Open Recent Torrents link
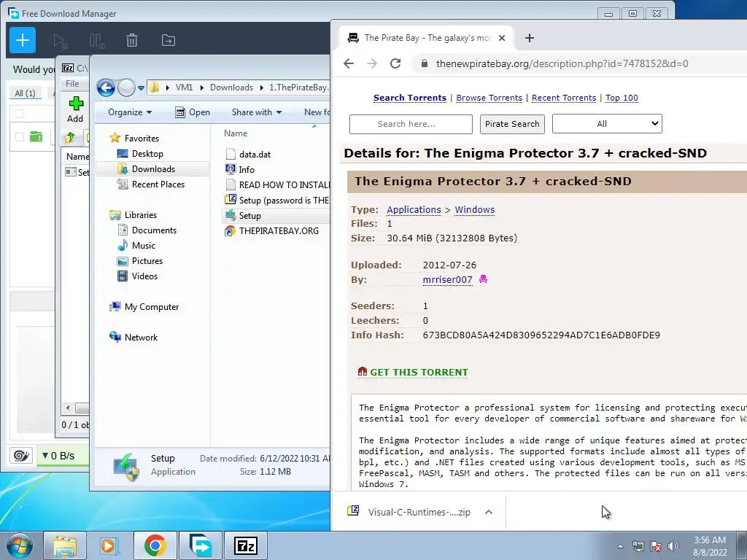Image resolution: width=747 pixels, height=560 pixels. pyautogui.click(x=564, y=98)
